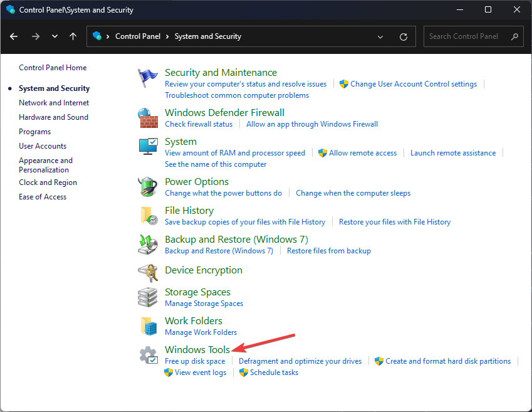Open Device Encryption heading
This screenshot has height=412, width=532.
204,270
